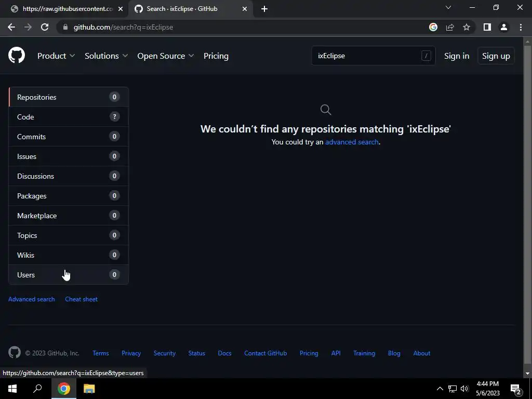
Task: Close the raw.githubusercontent tab
Action: (121, 9)
